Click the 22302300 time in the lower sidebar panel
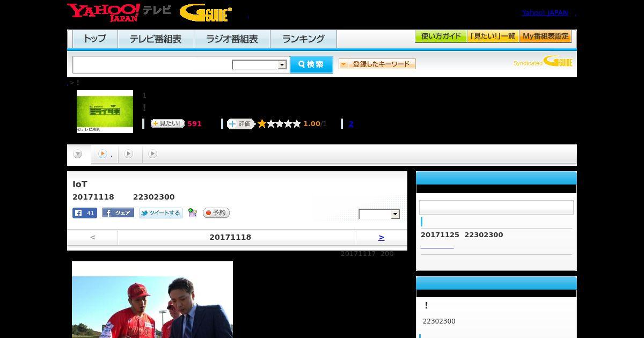This screenshot has width=644, height=338. [439, 321]
